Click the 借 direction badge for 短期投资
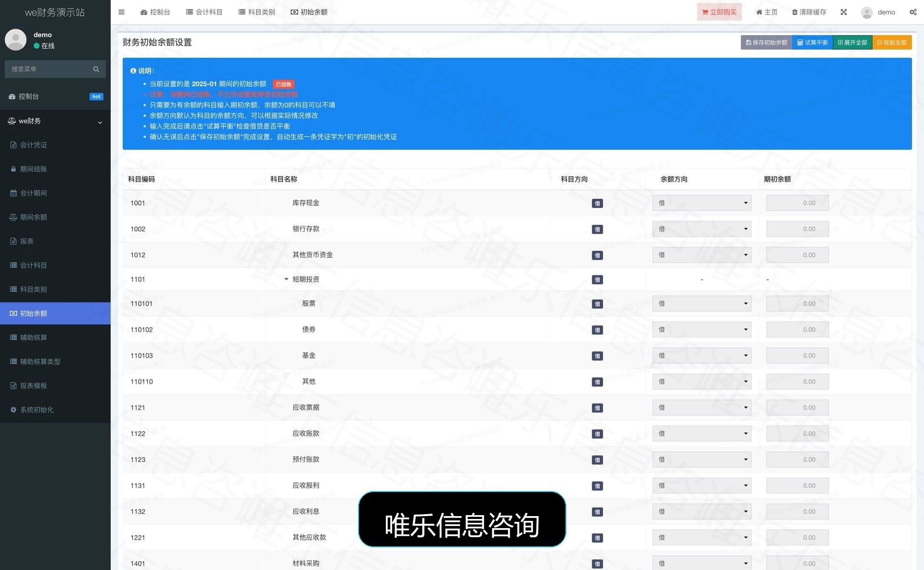This screenshot has height=570, width=924. tap(597, 279)
